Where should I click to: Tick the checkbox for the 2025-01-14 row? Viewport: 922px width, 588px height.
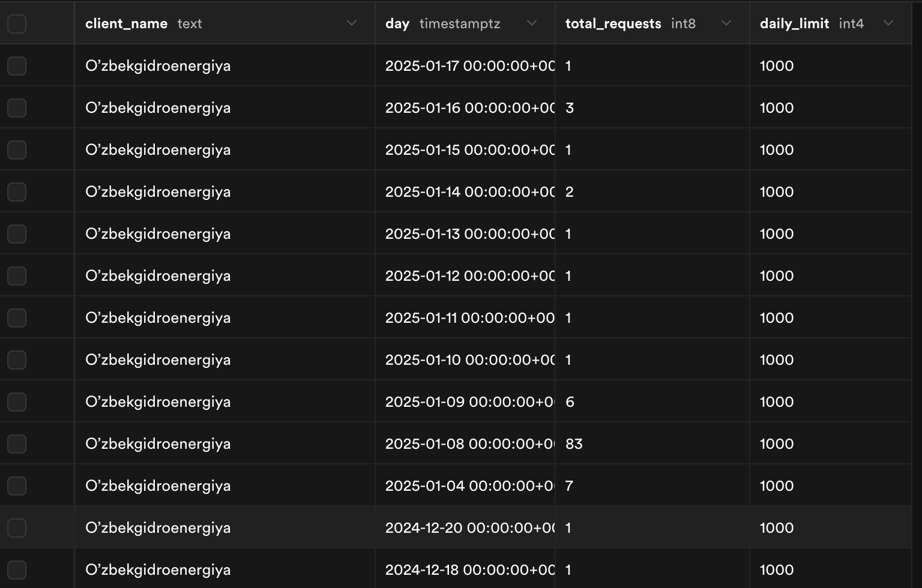click(16, 192)
